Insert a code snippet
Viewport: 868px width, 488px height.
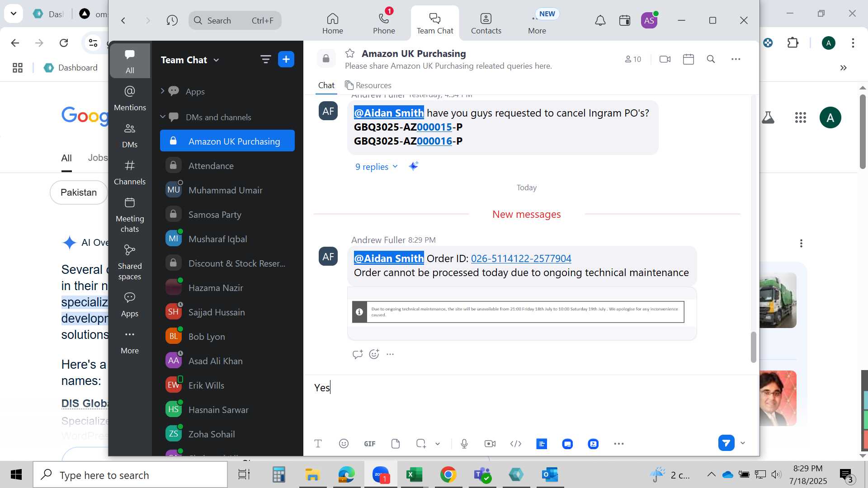[x=515, y=443]
